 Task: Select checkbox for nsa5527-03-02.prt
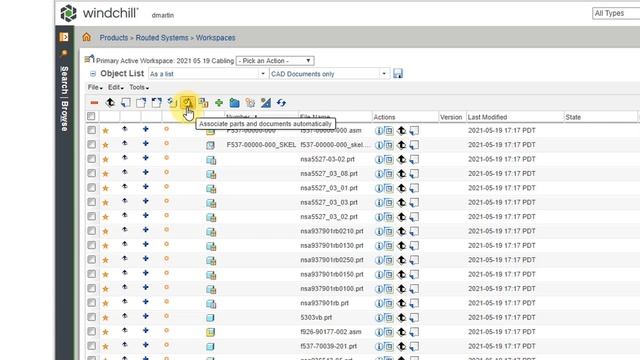(91, 159)
